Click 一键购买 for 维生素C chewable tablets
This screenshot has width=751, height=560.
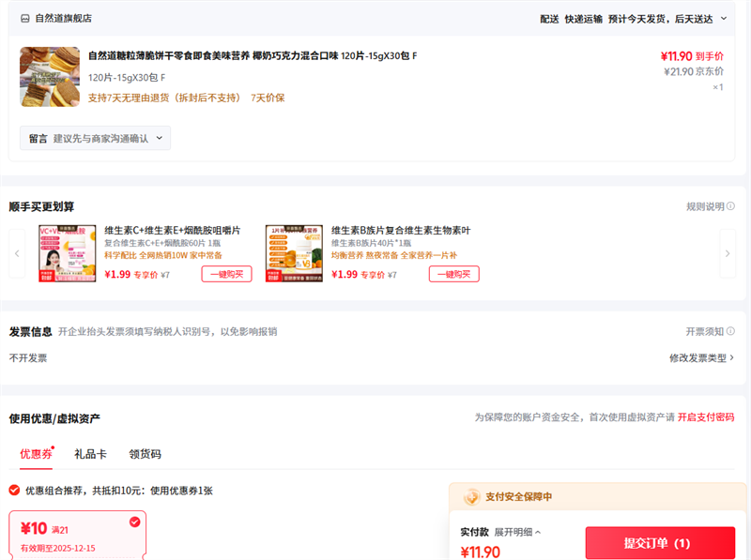click(x=226, y=274)
